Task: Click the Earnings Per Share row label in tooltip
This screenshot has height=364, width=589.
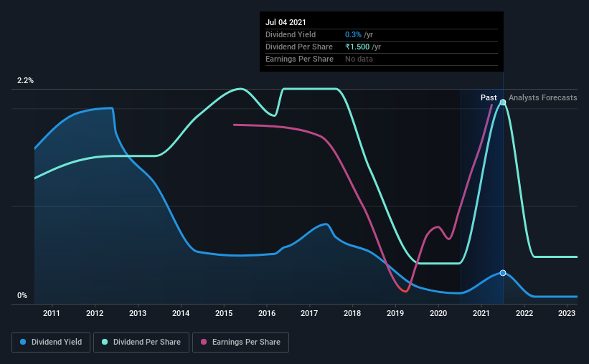Action: pyautogui.click(x=299, y=59)
